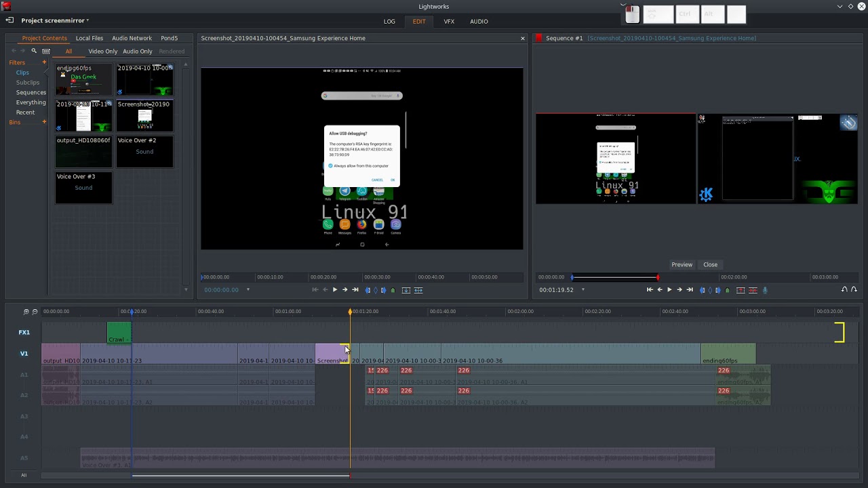Viewport: 868px width, 488px height.
Task: Show the Sequences filter
Action: tap(31, 92)
